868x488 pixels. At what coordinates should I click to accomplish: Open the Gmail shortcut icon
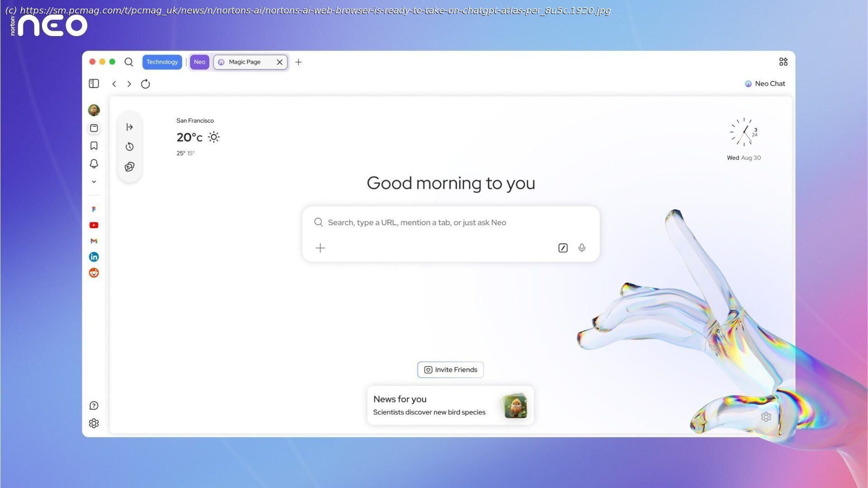(94, 241)
